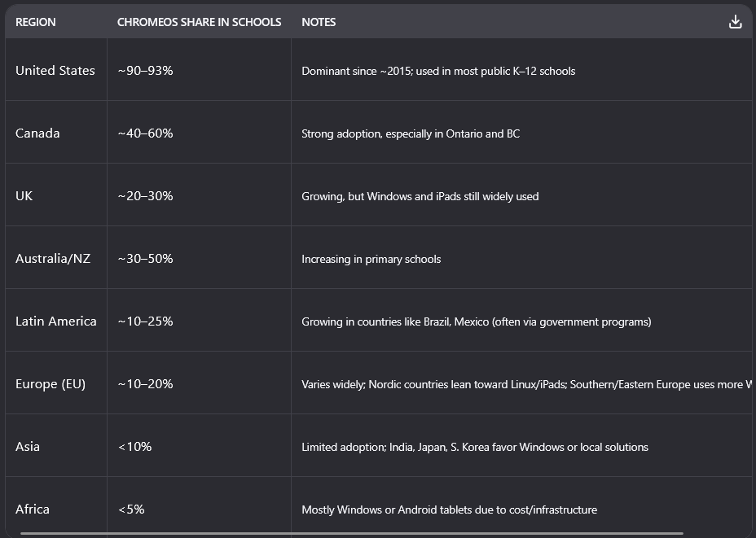Select the Canada region cell

37,133
